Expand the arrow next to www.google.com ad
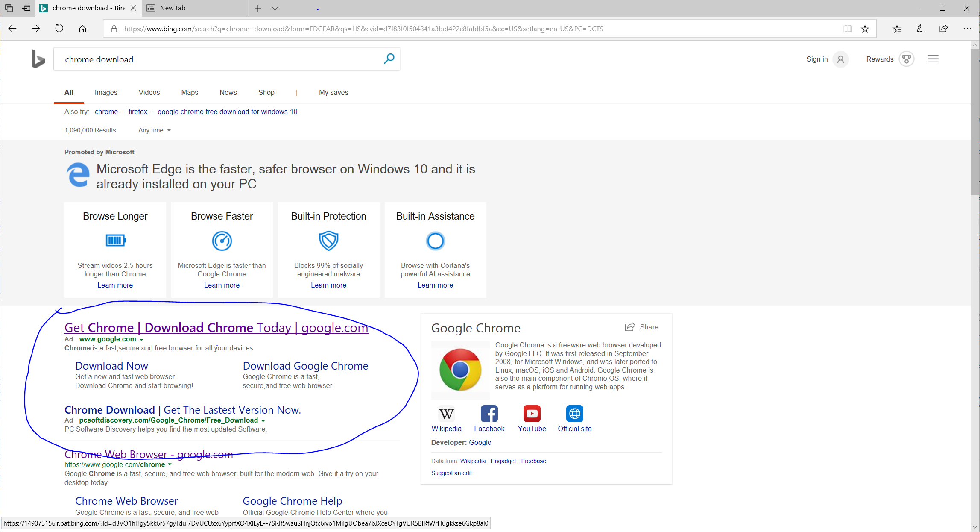Image resolution: width=980 pixels, height=532 pixels. point(142,339)
